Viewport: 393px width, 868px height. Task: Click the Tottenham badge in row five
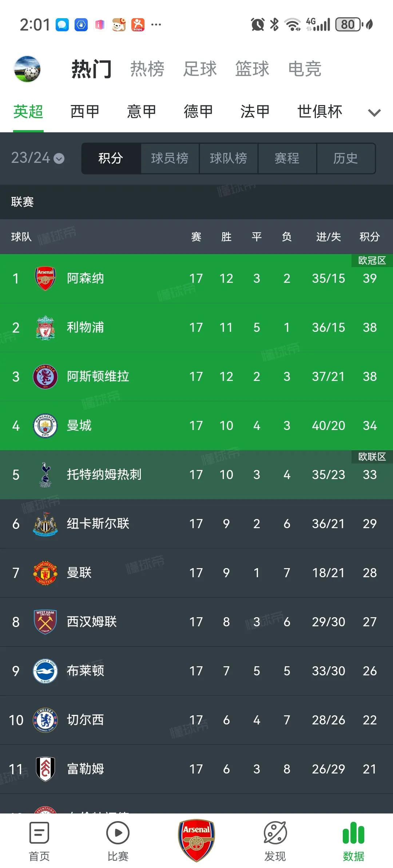[x=45, y=475]
